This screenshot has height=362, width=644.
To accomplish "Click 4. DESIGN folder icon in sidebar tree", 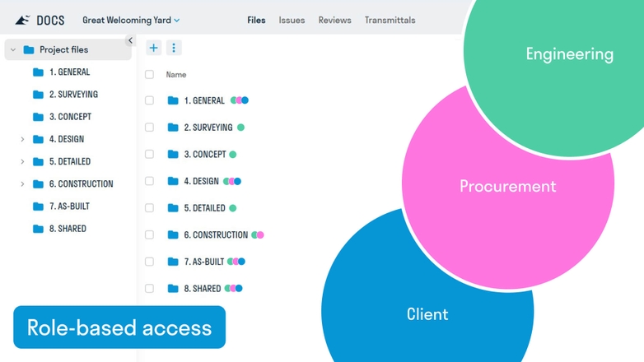I will tap(38, 139).
